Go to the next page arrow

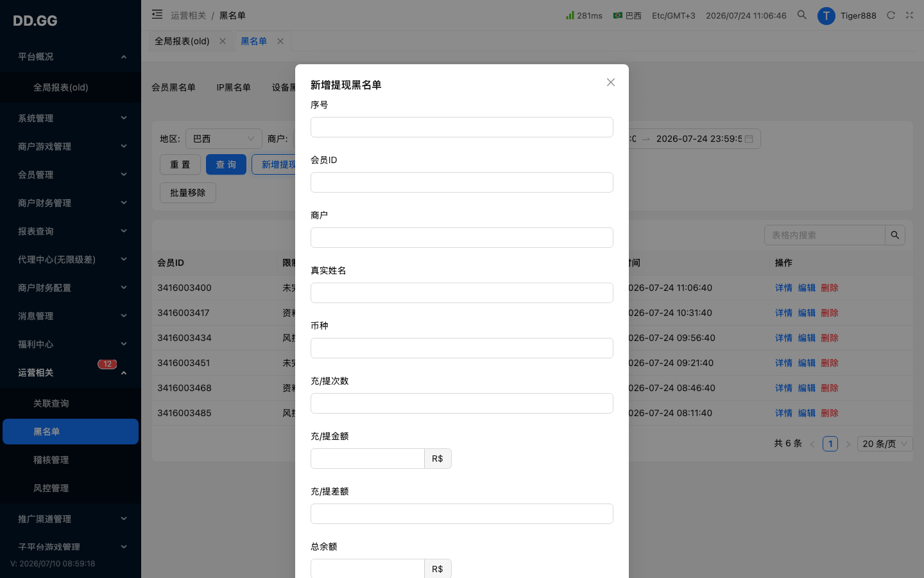pos(848,444)
